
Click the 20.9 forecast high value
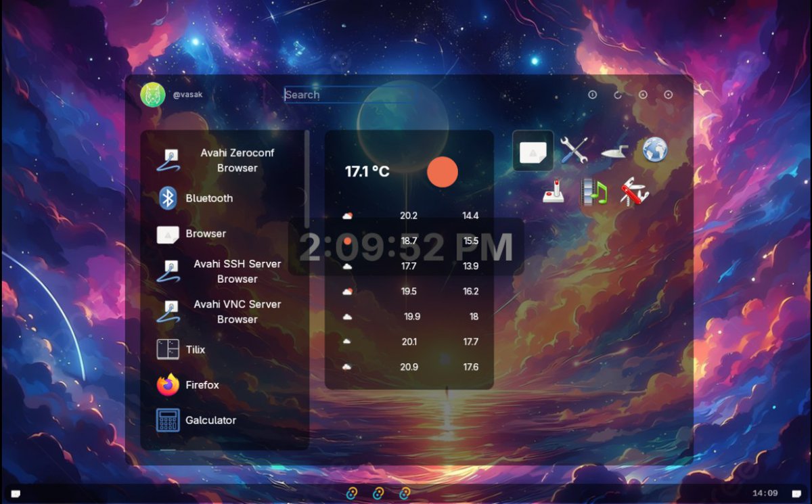(x=409, y=367)
